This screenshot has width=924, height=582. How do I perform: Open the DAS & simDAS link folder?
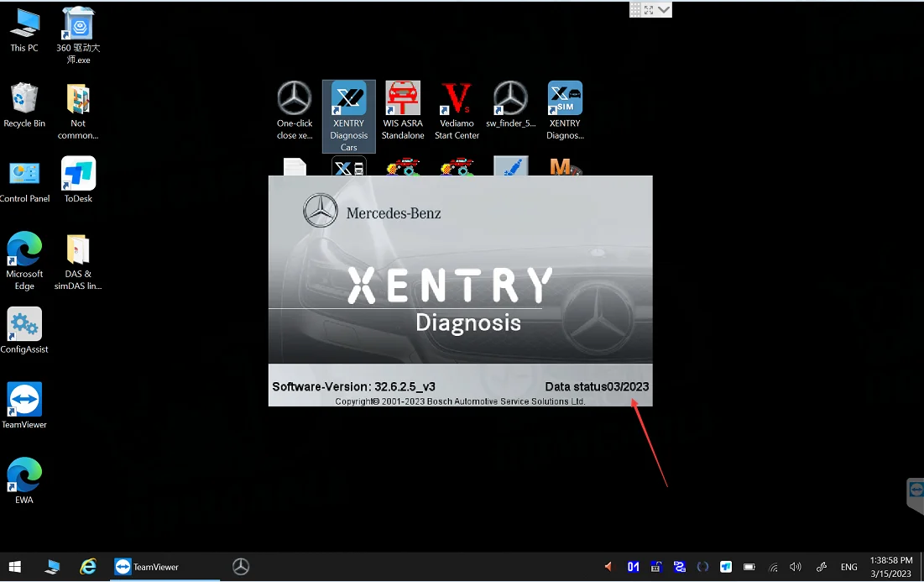click(78, 251)
